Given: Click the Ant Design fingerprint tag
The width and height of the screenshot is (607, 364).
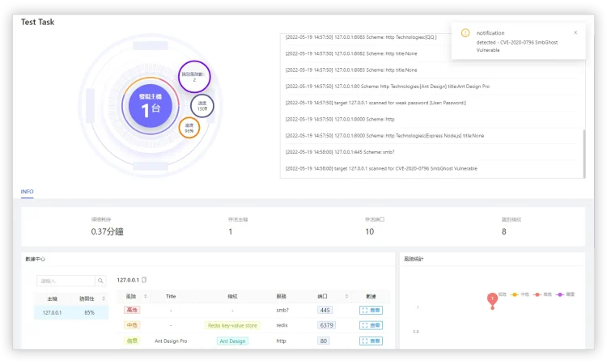Looking at the screenshot, I should click(x=232, y=341).
